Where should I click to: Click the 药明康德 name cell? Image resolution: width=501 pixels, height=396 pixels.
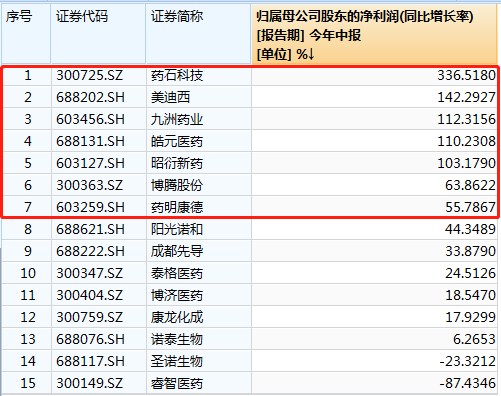point(199,207)
